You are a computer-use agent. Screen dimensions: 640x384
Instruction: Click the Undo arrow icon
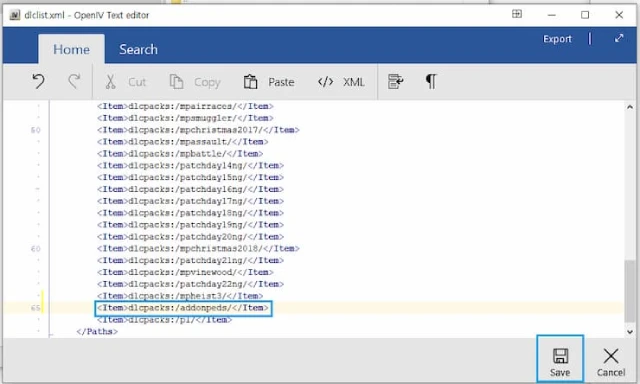tap(39, 82)
